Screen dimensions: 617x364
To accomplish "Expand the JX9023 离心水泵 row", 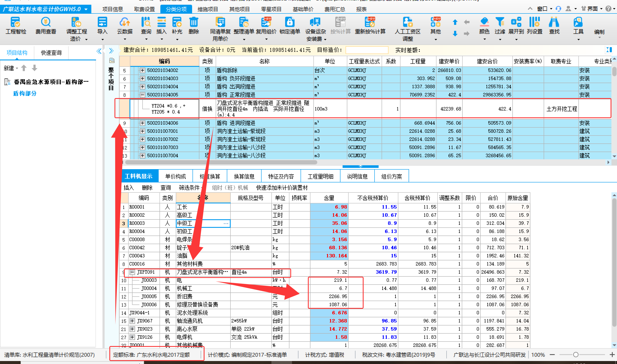I will [132, 329].
